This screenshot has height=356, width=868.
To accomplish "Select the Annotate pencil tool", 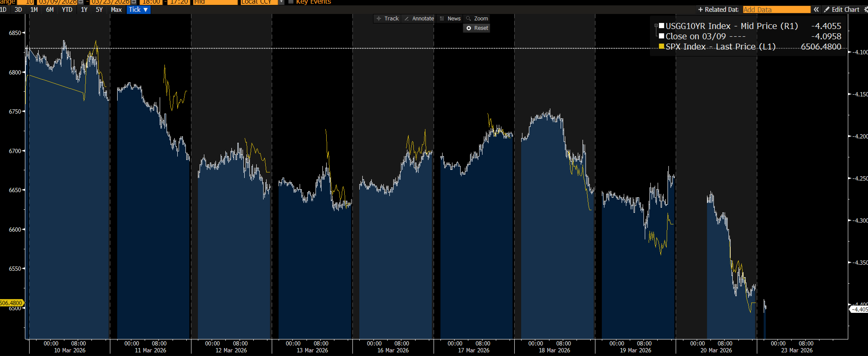I will tap(419, 18).
